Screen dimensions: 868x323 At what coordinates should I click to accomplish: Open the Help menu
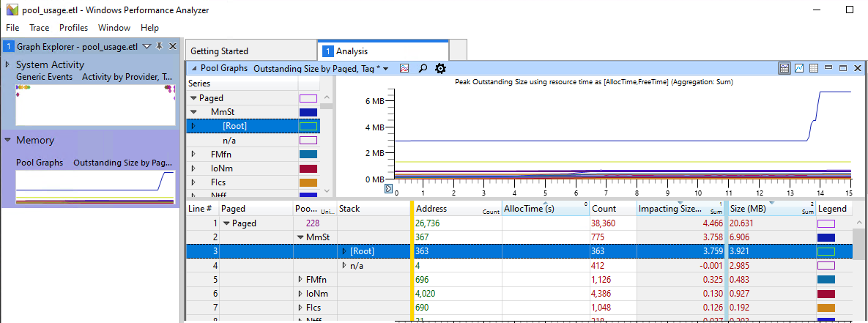click(x=149, y=28)
